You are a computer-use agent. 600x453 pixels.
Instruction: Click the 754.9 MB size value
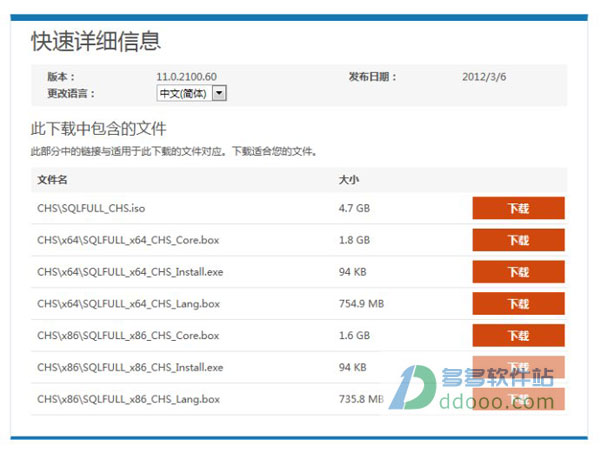tap(361, 304)
